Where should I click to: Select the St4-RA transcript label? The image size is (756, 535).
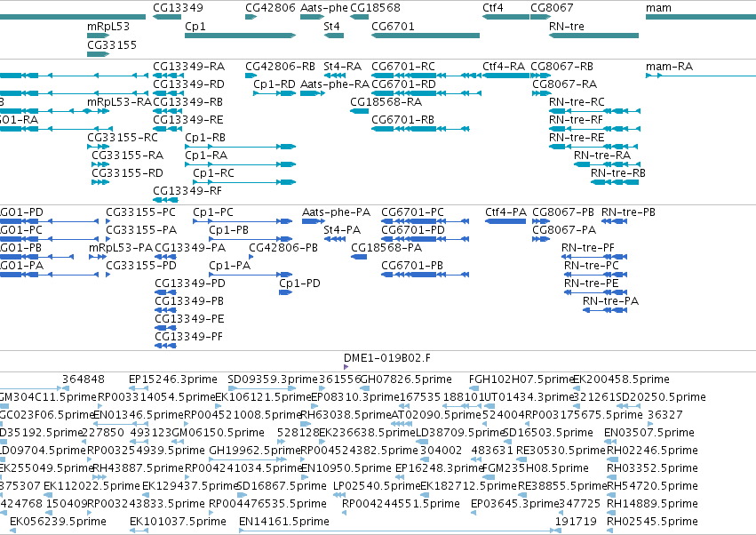[342, 66]
